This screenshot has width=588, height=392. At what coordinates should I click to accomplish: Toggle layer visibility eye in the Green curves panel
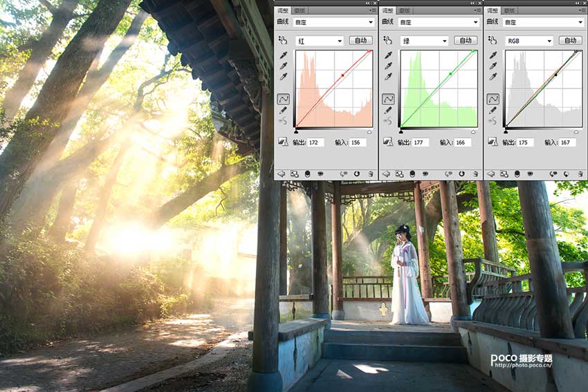click(425, 174)
